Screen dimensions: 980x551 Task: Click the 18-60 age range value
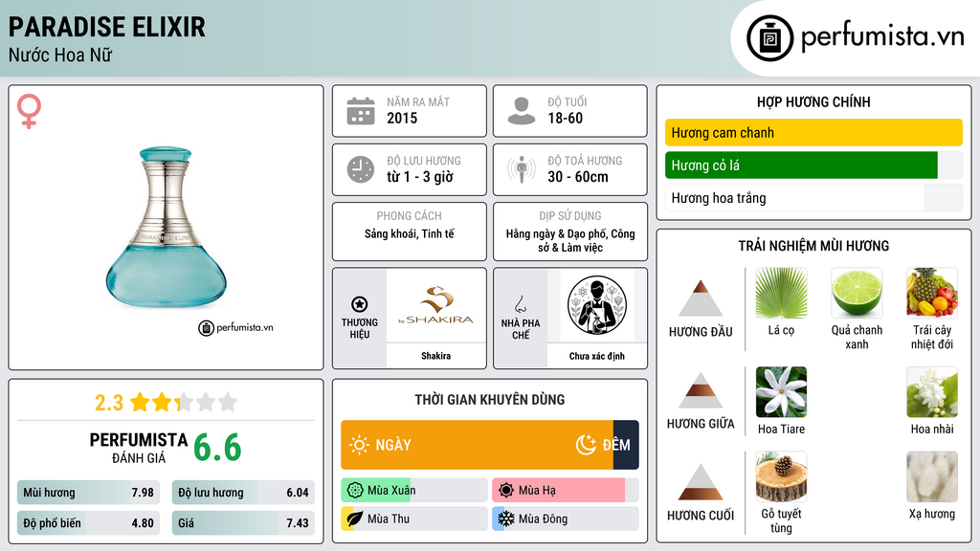(x=565, y=118)
